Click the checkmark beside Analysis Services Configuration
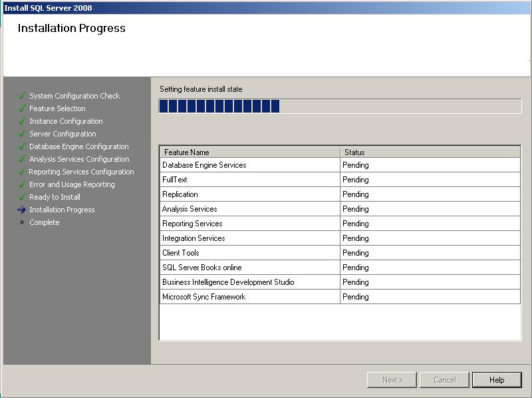 22,159
